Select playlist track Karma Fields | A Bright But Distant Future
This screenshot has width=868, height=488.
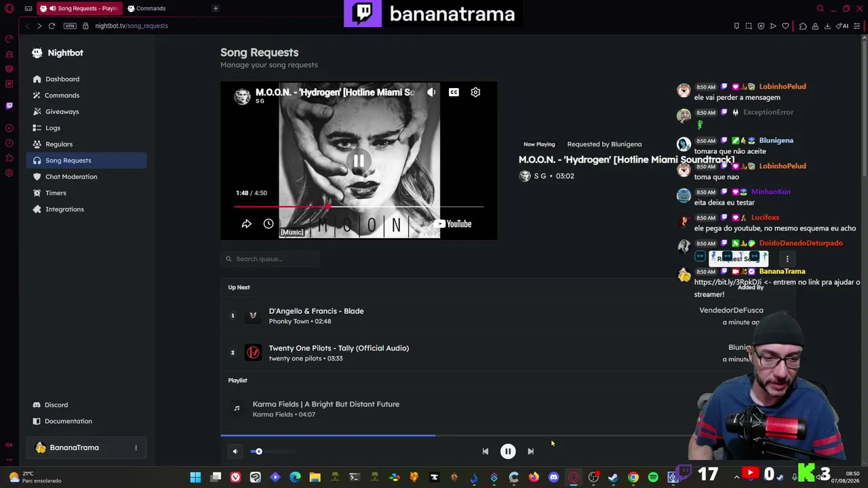[x=325, y=405]
